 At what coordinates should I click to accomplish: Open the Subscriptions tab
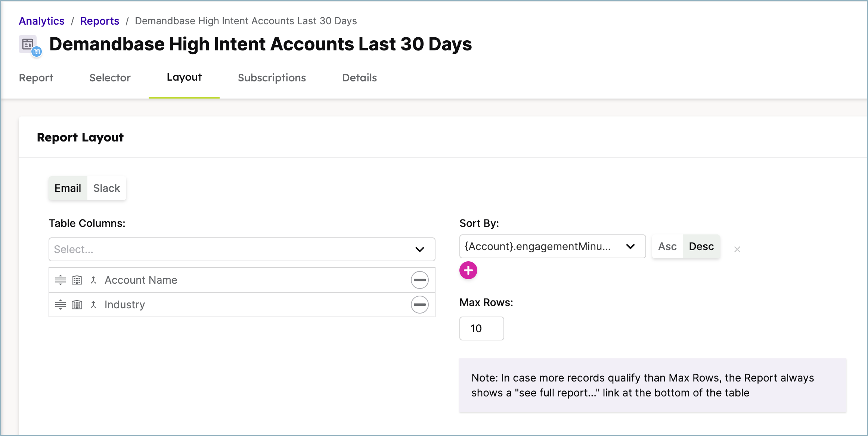pos(272,78)
